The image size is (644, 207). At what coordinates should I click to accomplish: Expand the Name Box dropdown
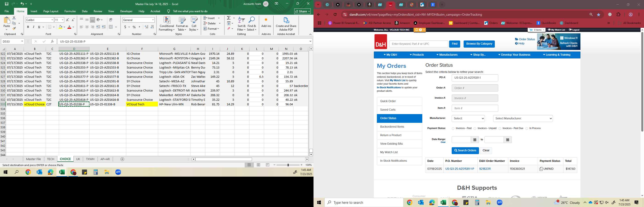22,41
